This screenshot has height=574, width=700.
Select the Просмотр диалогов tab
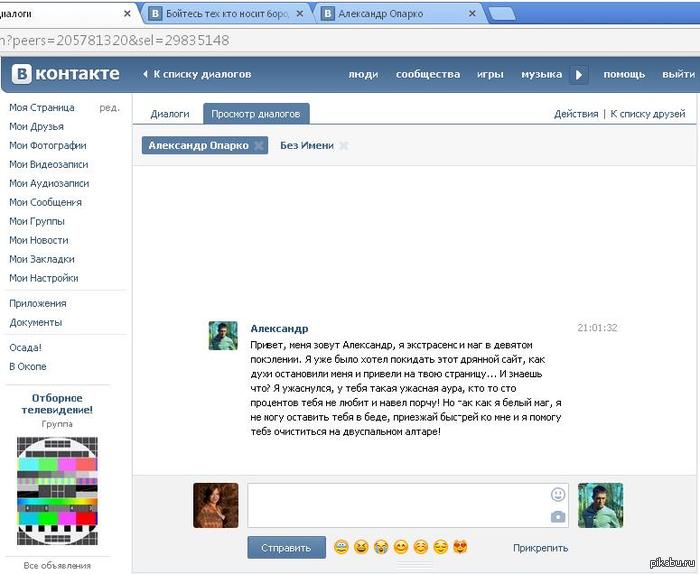coord(256,114)
